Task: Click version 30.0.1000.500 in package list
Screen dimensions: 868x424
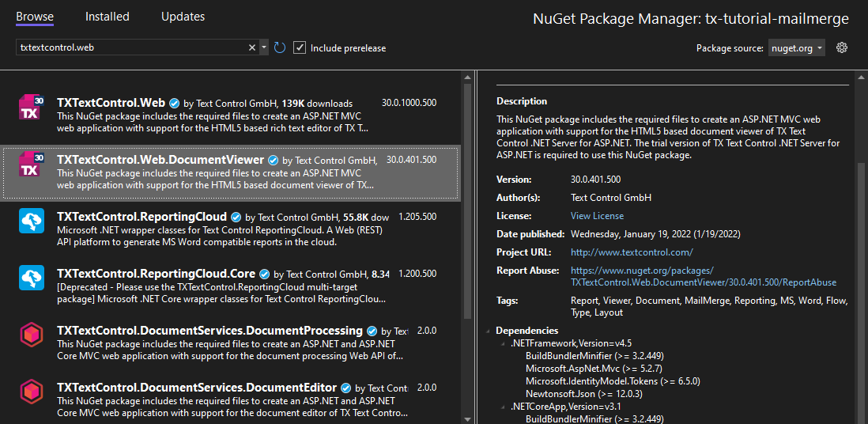Action: (409, 103)
